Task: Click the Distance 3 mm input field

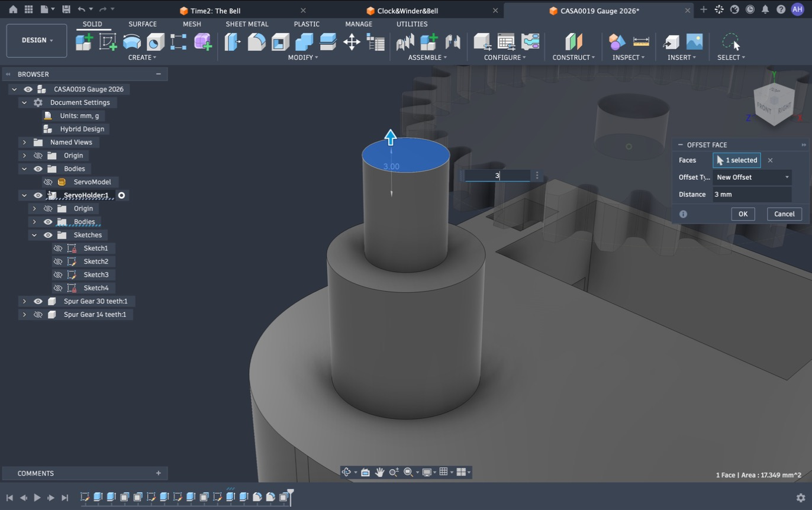Action: click(x=752, y=194)
